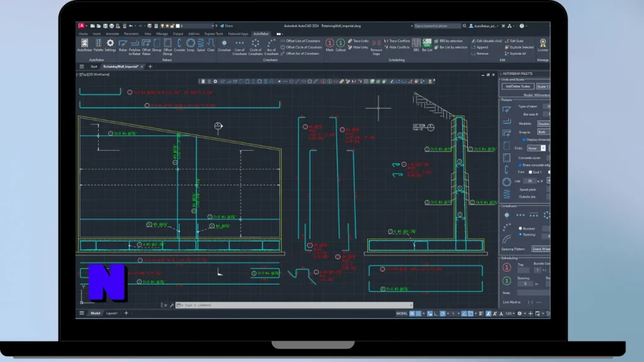Click the AutoRebar ribbon button
The height and width of the screenshot is (362, 644).
[85, 45]
